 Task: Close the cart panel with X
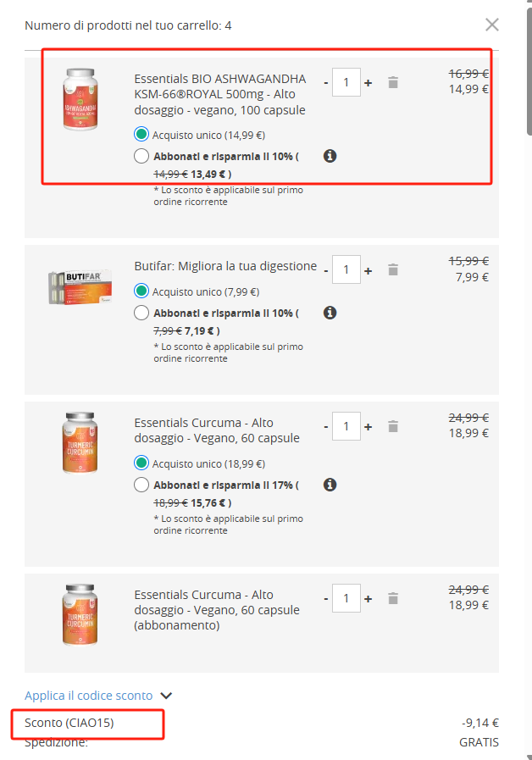tap(492, 25)
